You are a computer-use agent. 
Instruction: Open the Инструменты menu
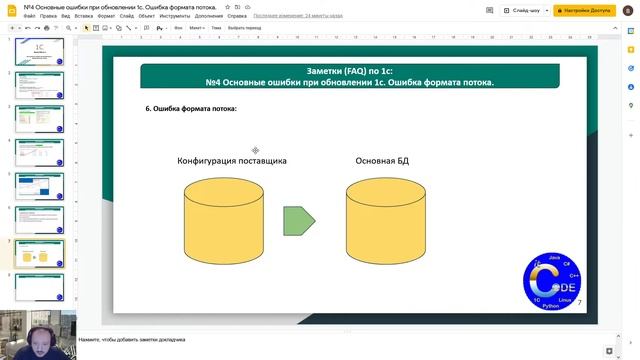(x=175, y=16)
